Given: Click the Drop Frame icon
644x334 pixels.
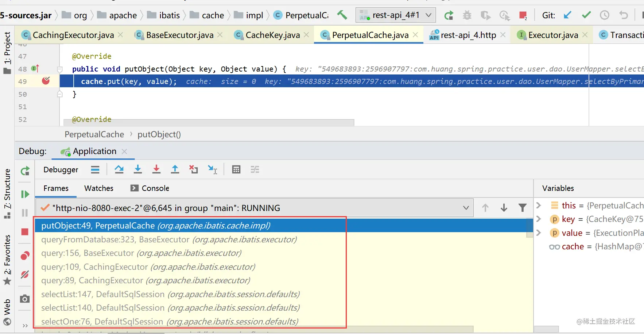Looking at the screenshot, I should tap(193, 169).
